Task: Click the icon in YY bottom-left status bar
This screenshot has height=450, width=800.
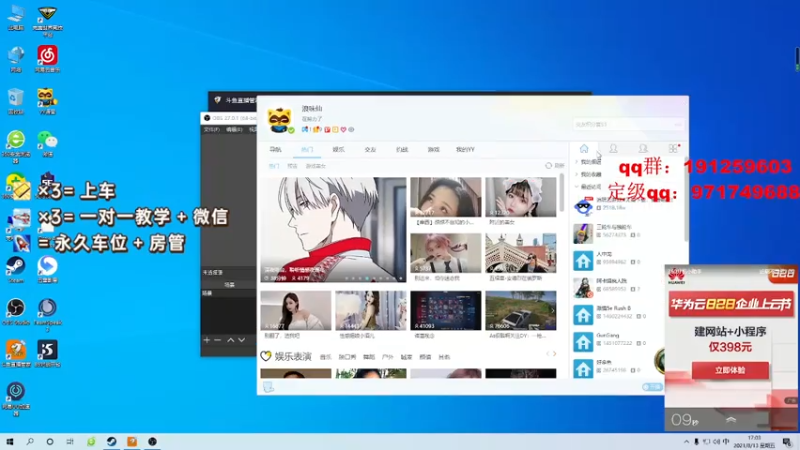Action: [x=268, y=387]
